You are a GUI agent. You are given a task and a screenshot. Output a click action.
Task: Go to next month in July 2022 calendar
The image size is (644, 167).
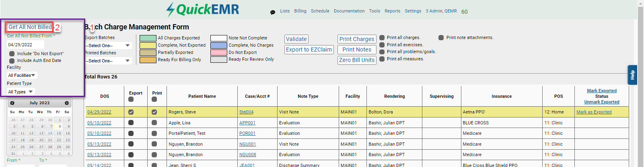[x=67, y=103]
